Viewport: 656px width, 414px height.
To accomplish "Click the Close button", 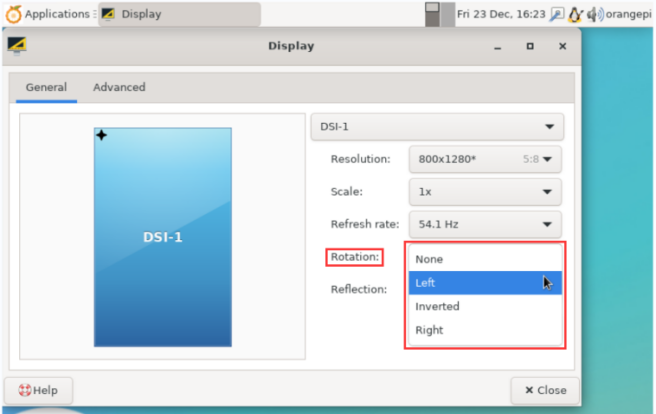I will [x=545, y=391].
